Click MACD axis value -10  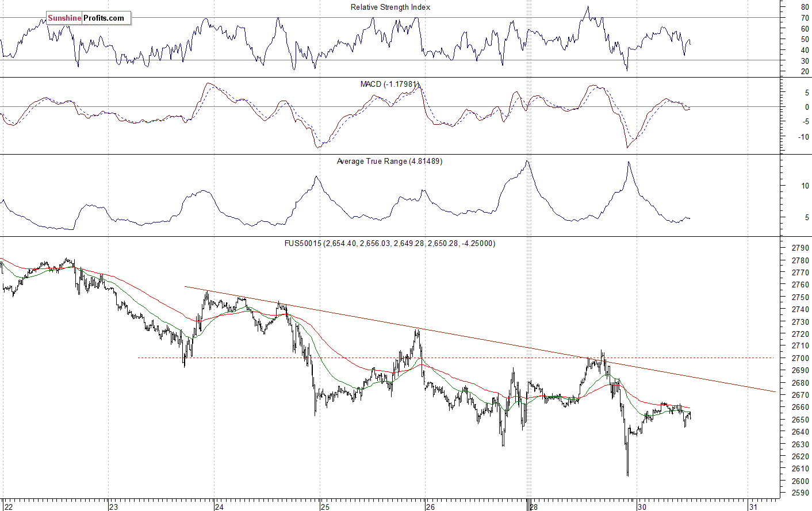coord(803,137)
